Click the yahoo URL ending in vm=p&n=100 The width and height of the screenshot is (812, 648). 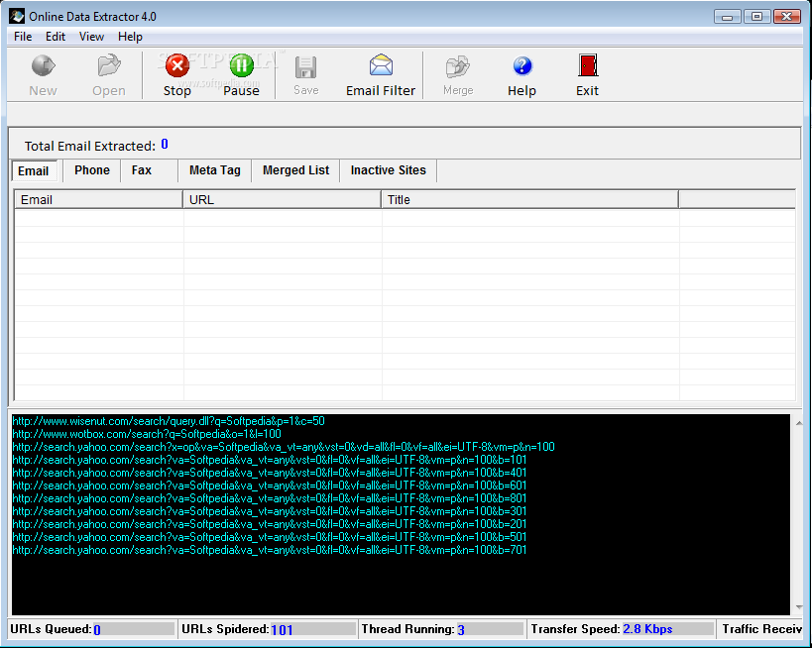pyautogui.click(x=284, y=447)
